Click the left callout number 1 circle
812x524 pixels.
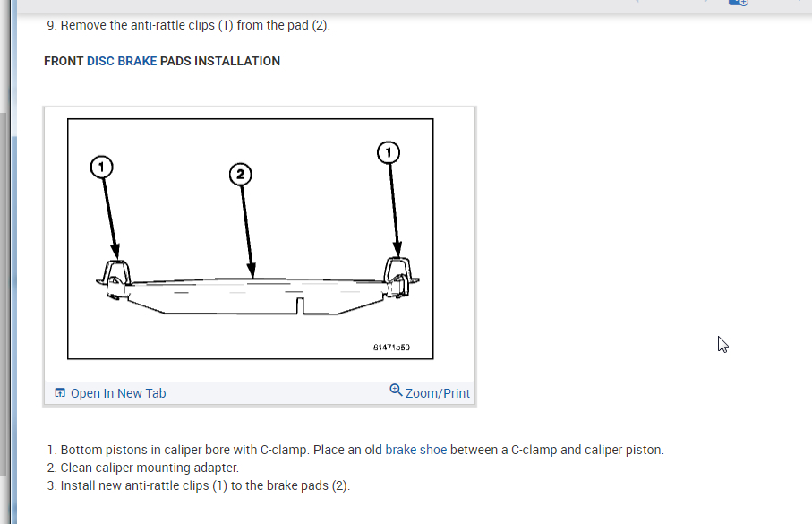click(x=101, y=167)
